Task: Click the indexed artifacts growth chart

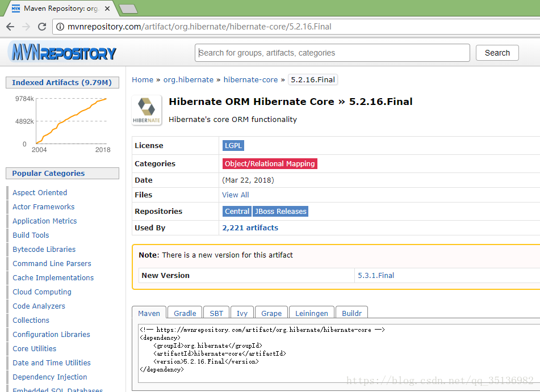Action: tap(62, 124)
